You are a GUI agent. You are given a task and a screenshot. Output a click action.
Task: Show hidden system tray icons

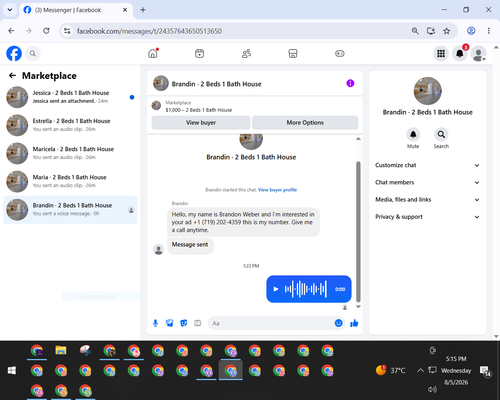pyautogui.click(x=420, y=370)
